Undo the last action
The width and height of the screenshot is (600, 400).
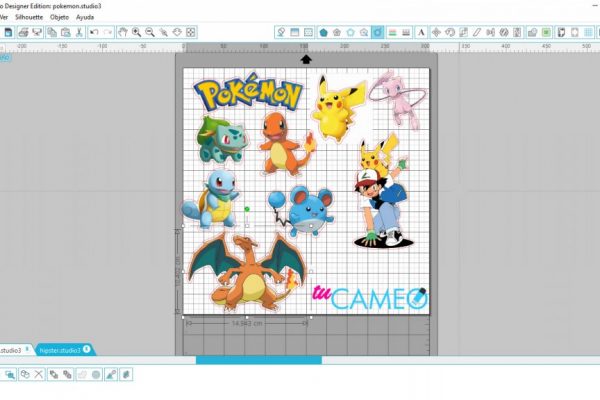tap(94, 32)
